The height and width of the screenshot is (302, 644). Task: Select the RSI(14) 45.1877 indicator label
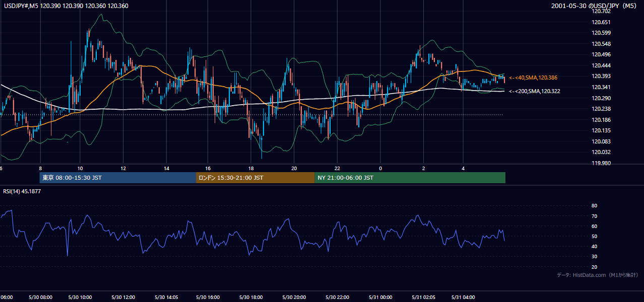[x=22, y=191]
